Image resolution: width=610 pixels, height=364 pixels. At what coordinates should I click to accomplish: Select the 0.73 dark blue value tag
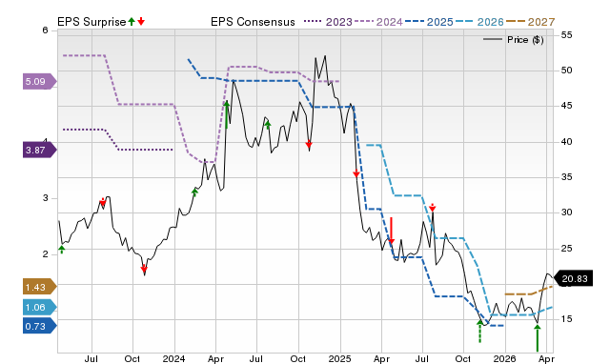tap(40, 326)
